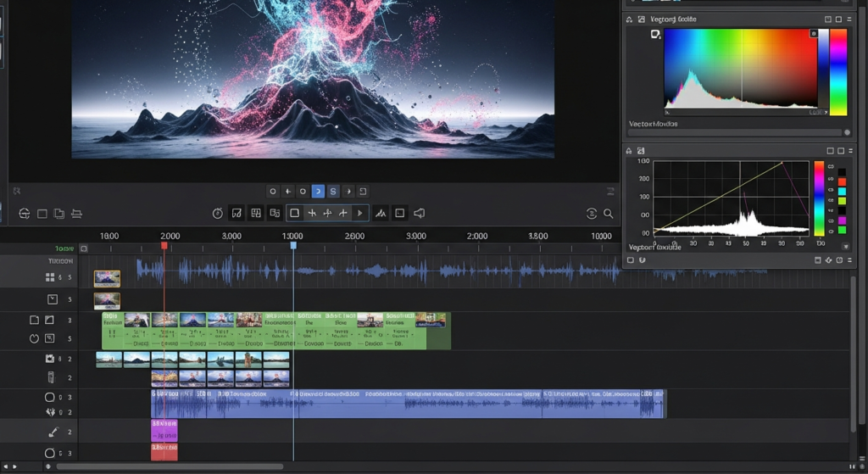
Task: Click the camera icon on the landscape thumbnails track
Action: (50, 359)
